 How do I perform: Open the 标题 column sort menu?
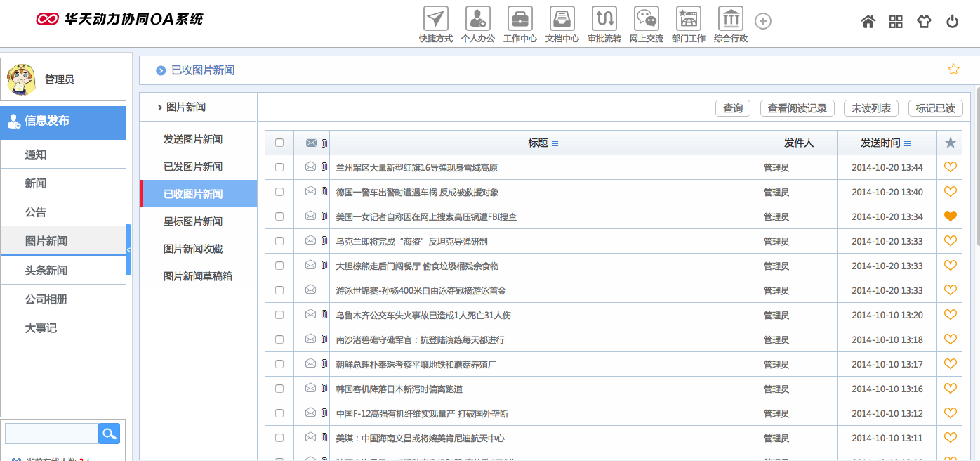click(x=555, y=143)
